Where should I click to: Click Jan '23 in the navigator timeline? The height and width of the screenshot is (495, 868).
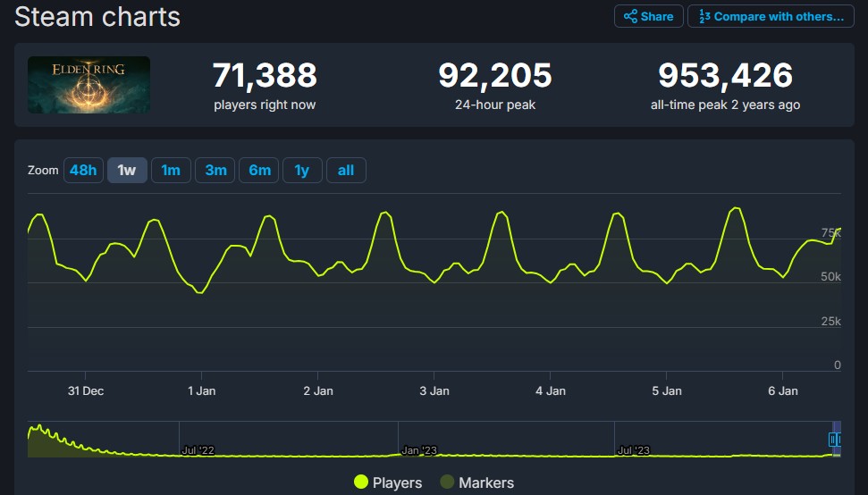(418, 450)
